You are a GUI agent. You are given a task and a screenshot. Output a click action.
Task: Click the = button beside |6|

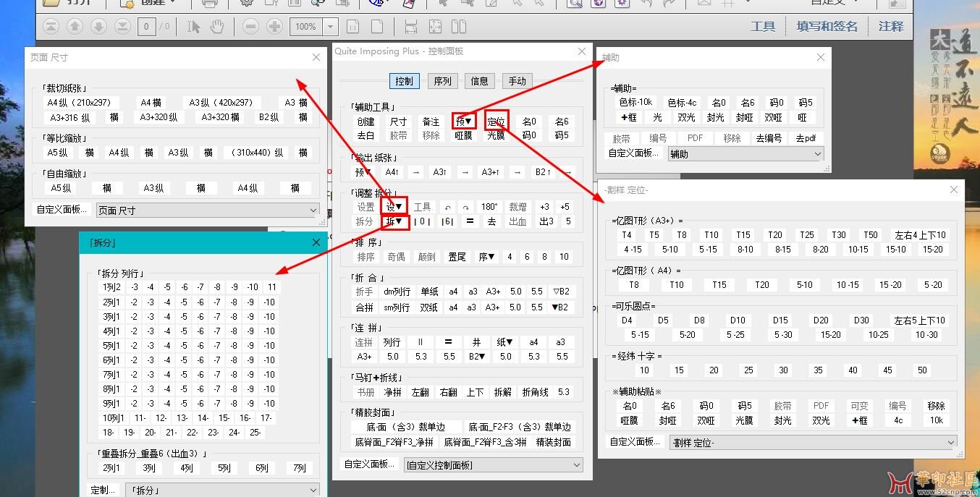point(469,221)
